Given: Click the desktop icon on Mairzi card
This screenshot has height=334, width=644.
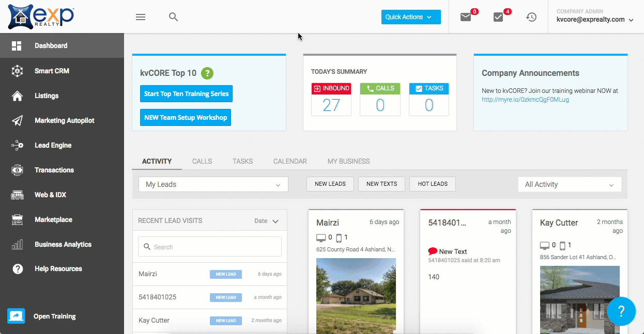Looking at the screenshot, I should tap(321, 237).
